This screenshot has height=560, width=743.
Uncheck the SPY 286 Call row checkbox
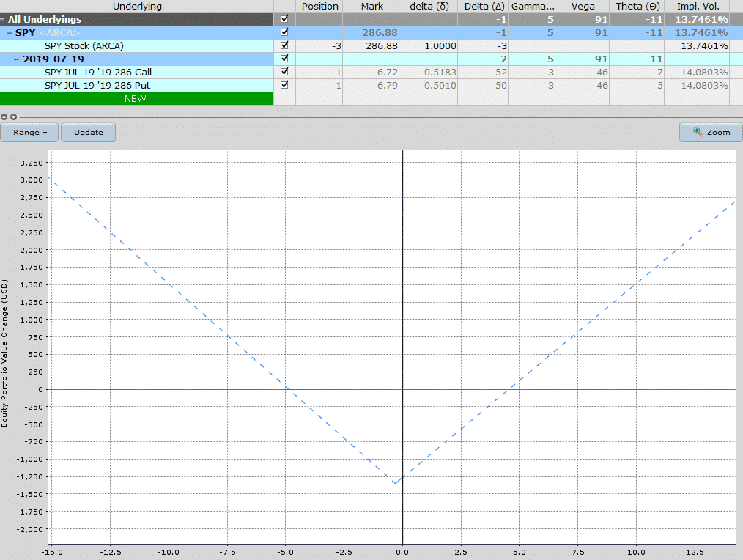click(x=284, y=72)
